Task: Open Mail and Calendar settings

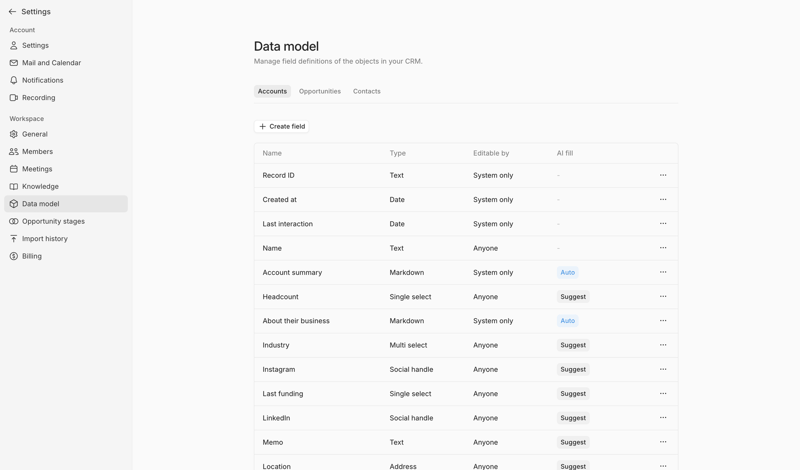Action: click(x=51, y=63)
